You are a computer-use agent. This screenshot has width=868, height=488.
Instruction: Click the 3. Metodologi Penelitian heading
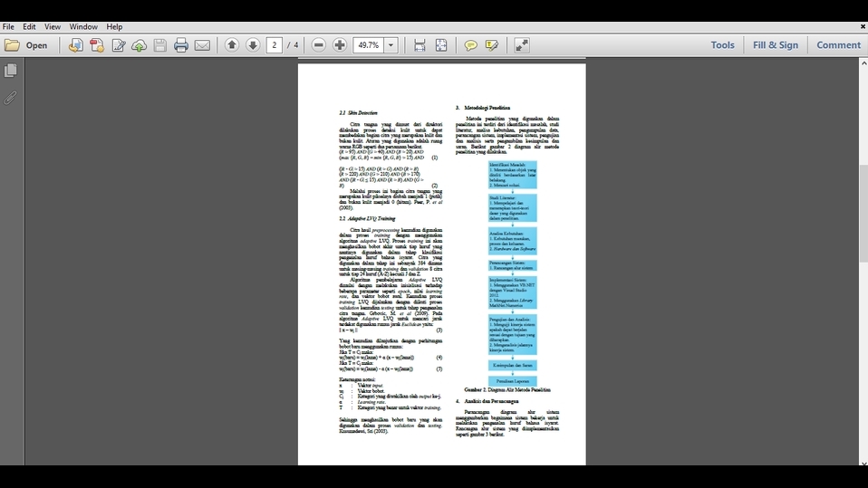pos(483,108)
